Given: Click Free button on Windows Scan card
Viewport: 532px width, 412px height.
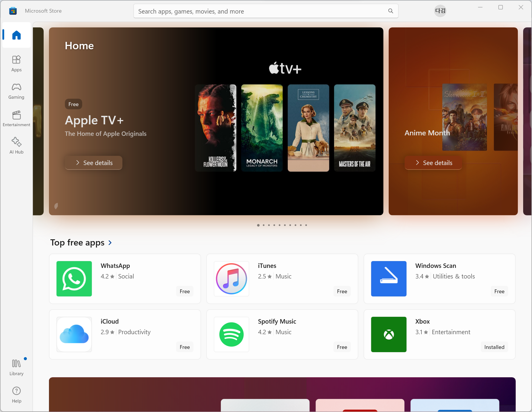Looking at the screenshot, I should (x=499, y=291).
